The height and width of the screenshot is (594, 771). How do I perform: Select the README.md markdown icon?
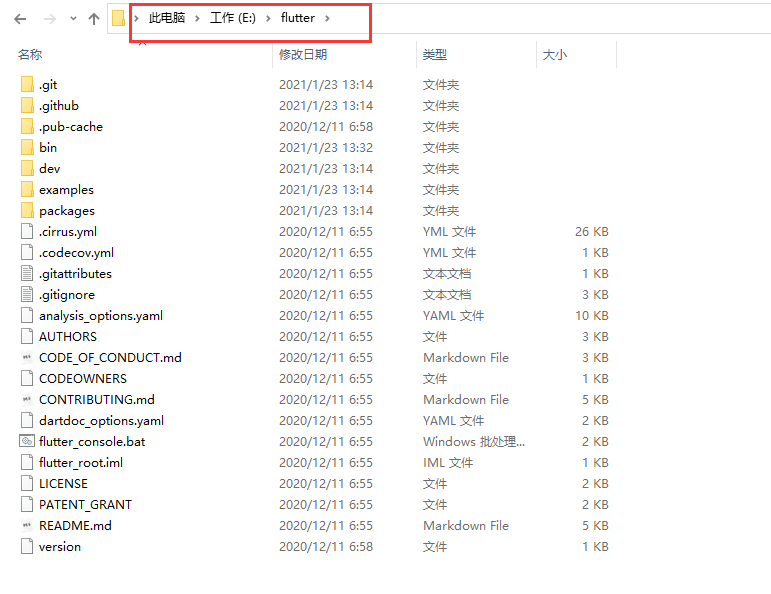click(x=27, y=525)
